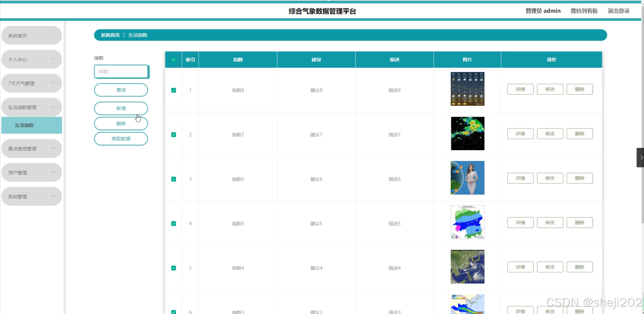Toggle the select-all checkbox in table header
Screen dimensions: 644x314
174,60
